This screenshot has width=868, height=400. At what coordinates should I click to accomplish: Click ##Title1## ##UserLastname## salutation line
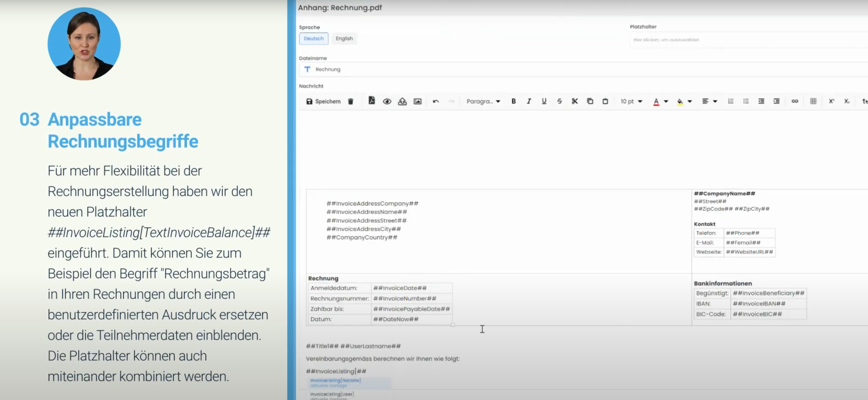click(x=353, y=346)
